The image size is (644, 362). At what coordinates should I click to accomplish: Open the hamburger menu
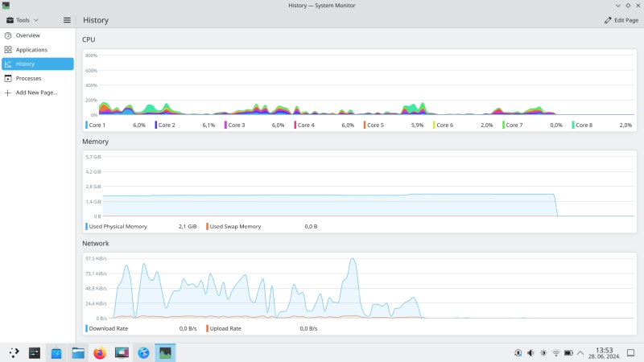[x=67, y=19]
